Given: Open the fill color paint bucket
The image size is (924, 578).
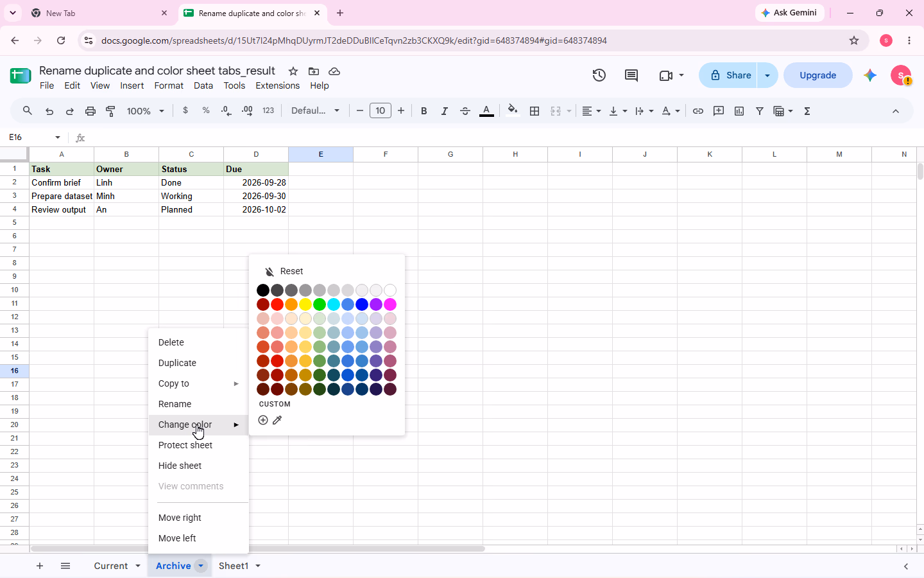Looking at the screenshot, I should click(x=512, y=110).
